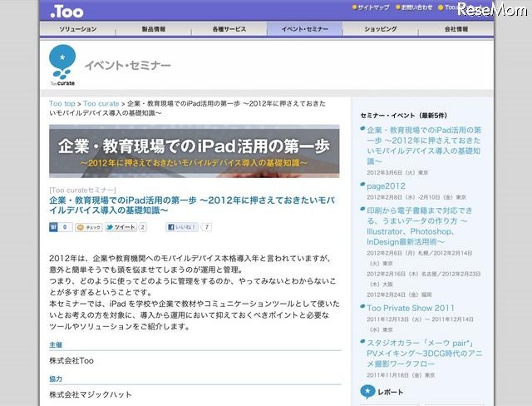This screenshot has width=532, height=406.
Task: Open the 製品情報 menu tab
Action: (x=153, y=29)
